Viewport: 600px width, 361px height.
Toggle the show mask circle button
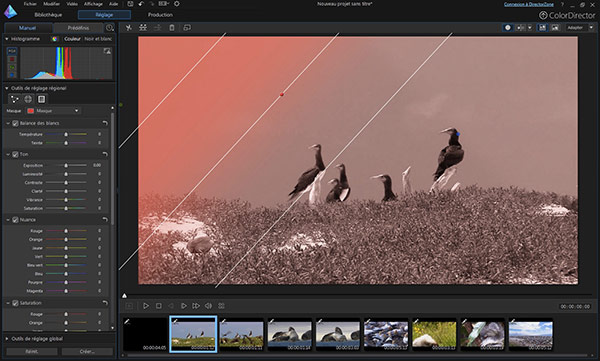(508, 28)
